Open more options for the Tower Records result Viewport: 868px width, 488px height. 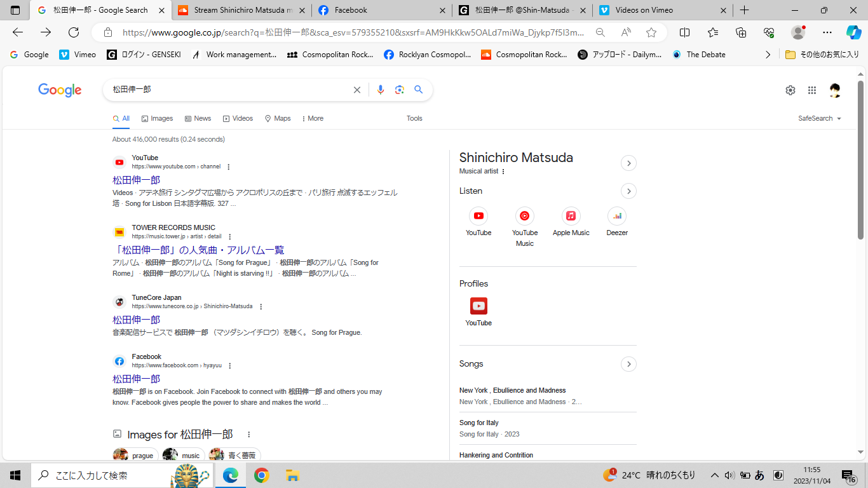pyautogui.click(x=230, y=237)
